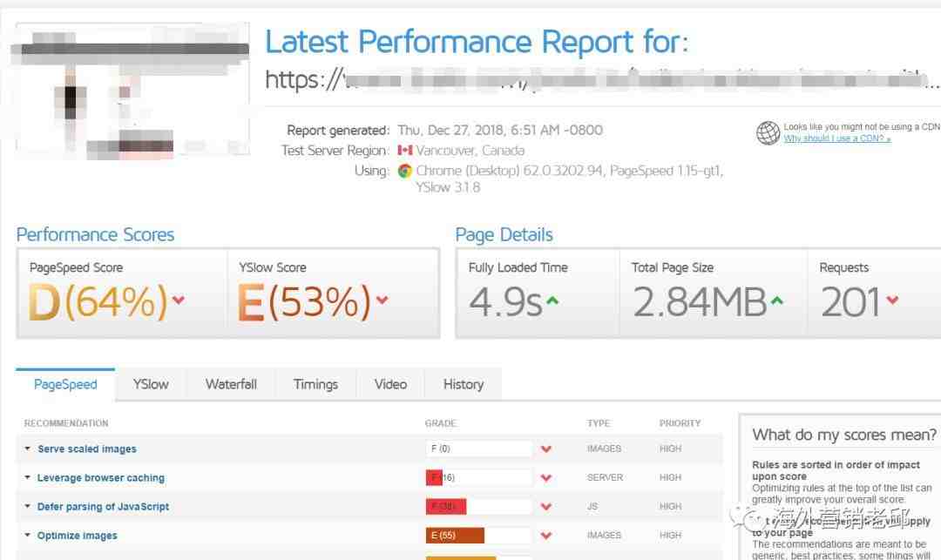Open the 'Why should I use a CDN?' link
The image size is (941, 560).
click(x=836, y=139)
